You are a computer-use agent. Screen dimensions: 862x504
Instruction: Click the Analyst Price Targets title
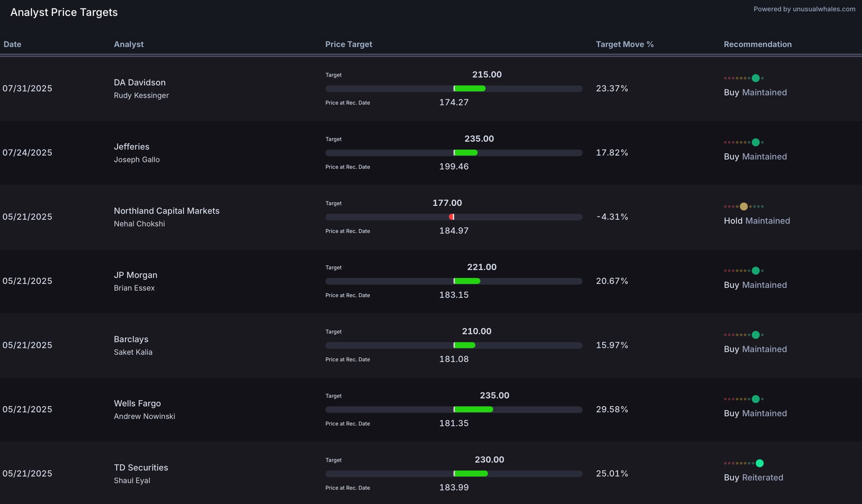tap(64, 12)
